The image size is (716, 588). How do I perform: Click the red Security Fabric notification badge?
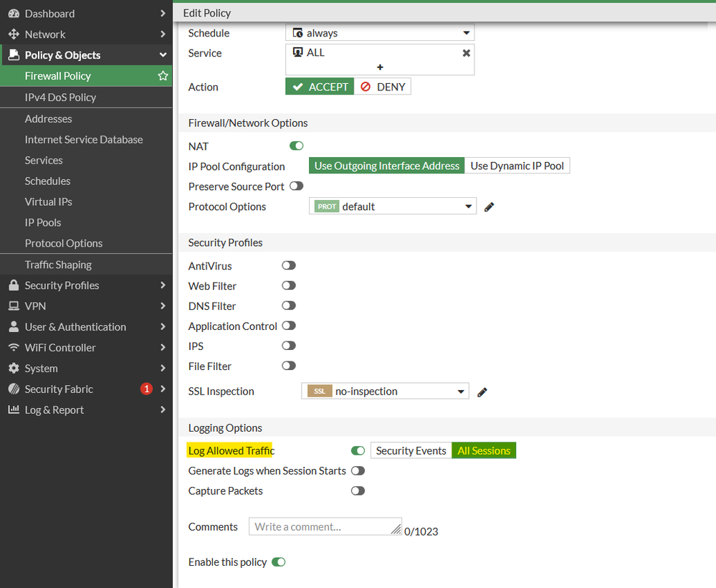[x=146, y=389]
